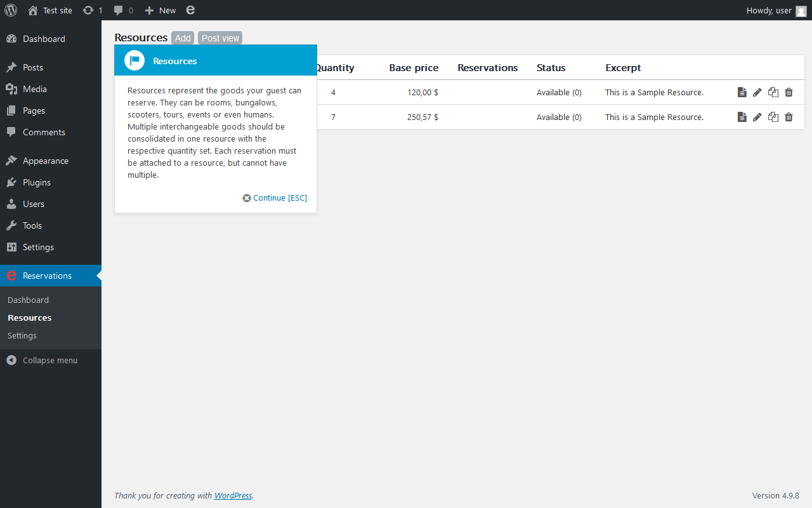Click the Post view button

(220, 38)
